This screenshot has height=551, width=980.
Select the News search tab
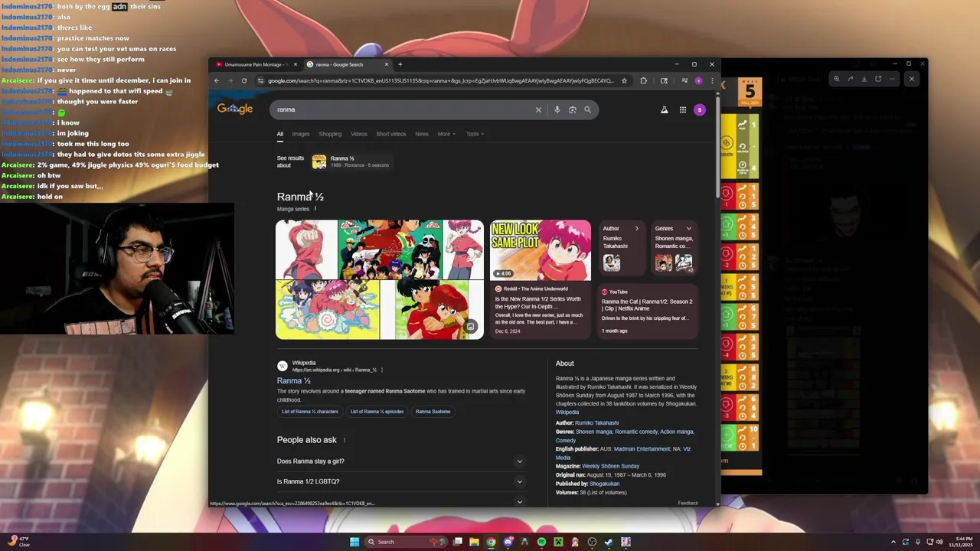coord(422,134)
